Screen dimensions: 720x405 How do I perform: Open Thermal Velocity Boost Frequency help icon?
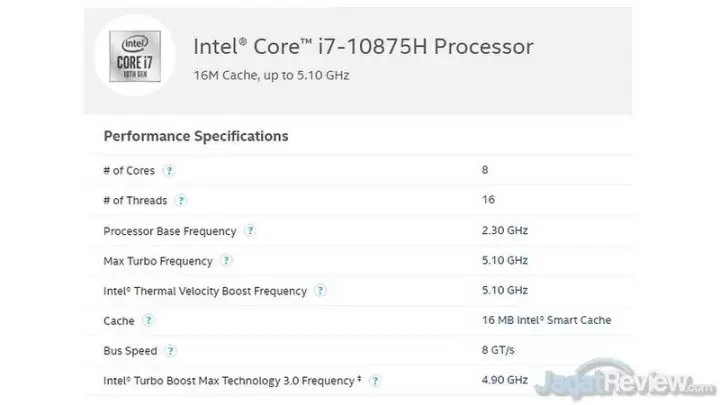point(320,291)
